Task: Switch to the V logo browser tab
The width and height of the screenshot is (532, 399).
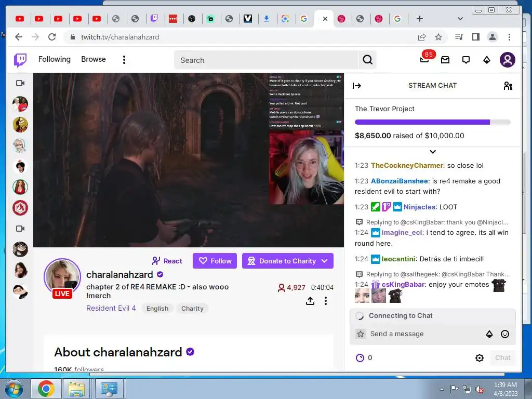Action: point(248,19)
